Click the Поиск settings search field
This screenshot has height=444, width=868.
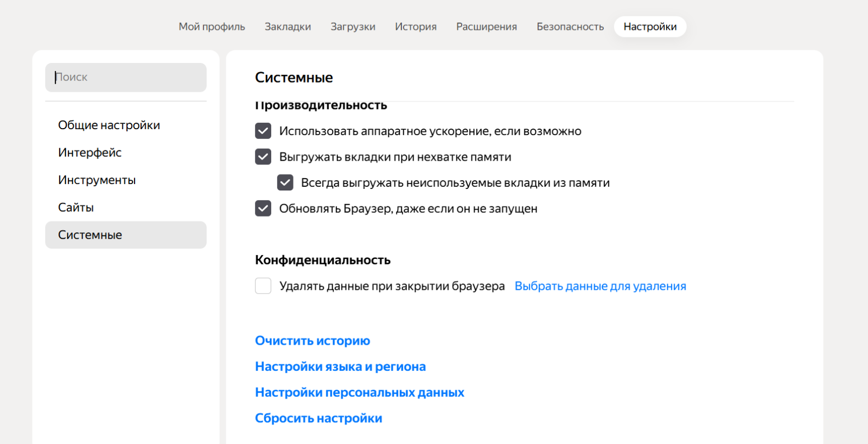tap(126, 77)
